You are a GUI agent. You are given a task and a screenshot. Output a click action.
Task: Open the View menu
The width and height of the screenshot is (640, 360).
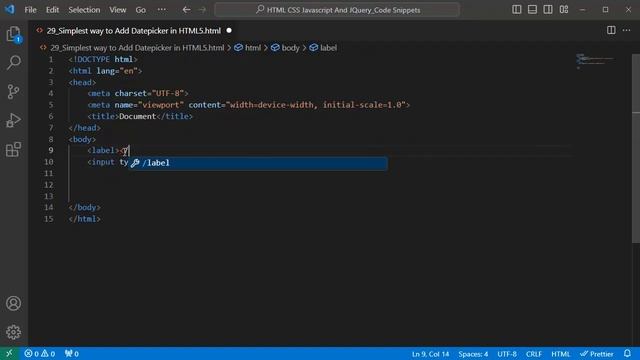118,10
